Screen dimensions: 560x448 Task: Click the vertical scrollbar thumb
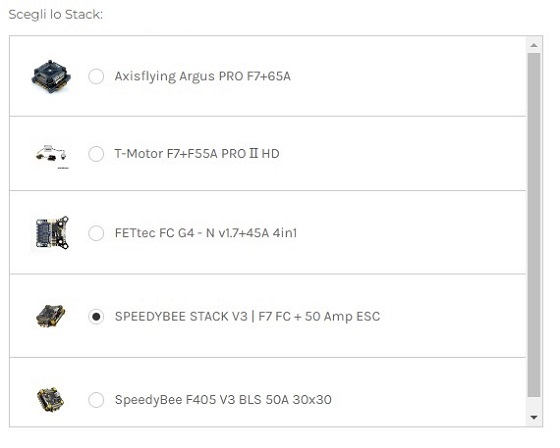534,225
